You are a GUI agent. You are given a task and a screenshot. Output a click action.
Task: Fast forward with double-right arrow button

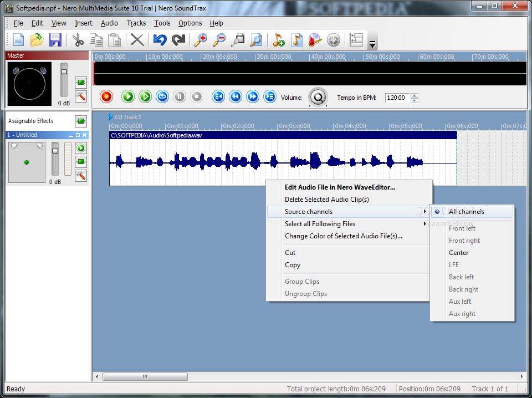pos(253,96)
